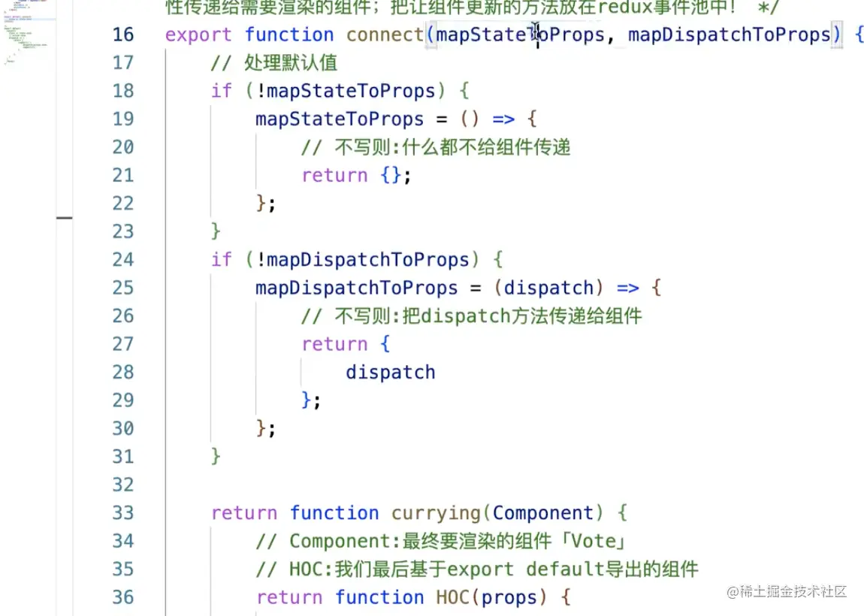Click the 'export' keyword on line 16
864x616 pixels.
tap(198, 35)
